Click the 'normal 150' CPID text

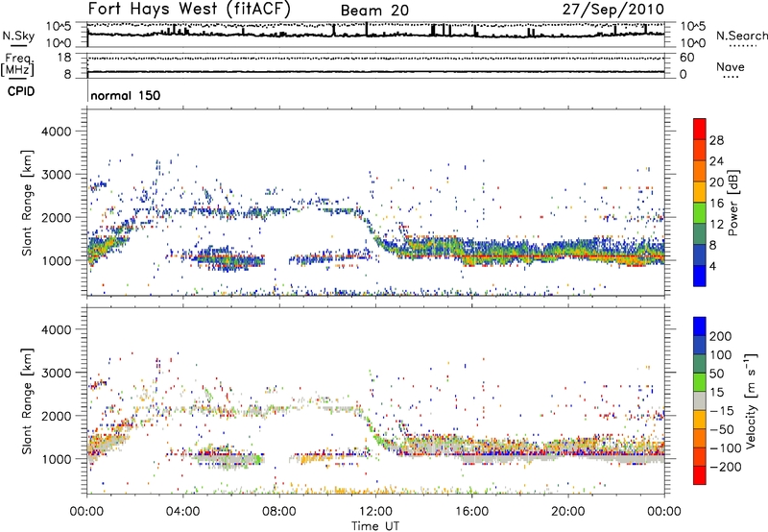tap(126, 95)
